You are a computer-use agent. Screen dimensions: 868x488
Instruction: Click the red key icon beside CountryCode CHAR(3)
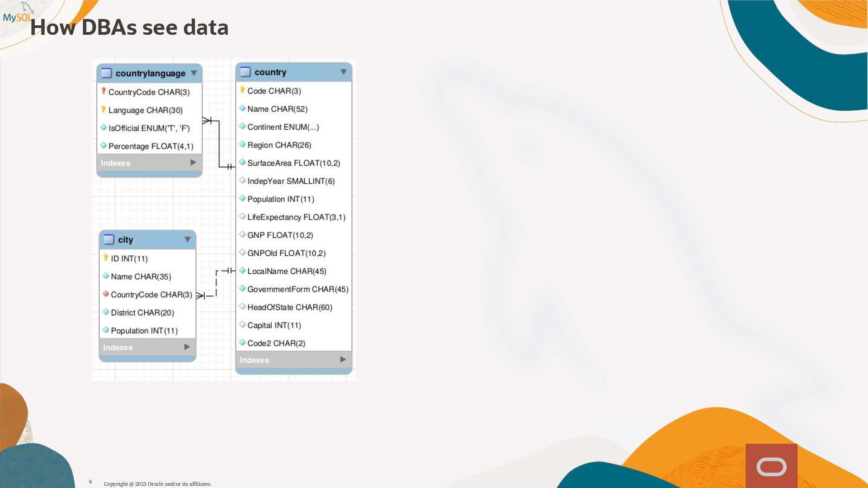pos(104,92)
